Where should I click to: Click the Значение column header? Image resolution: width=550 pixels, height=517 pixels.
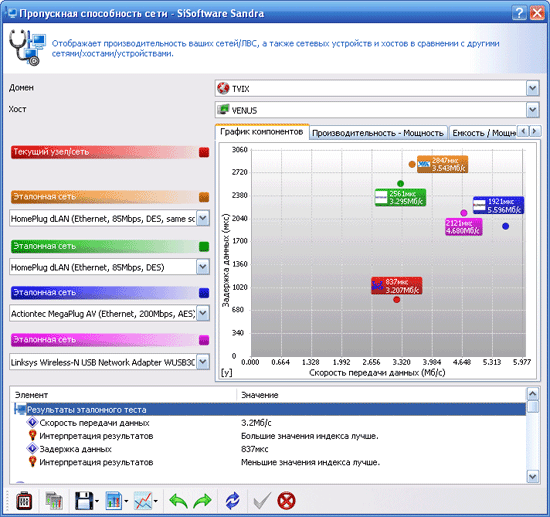382,395
